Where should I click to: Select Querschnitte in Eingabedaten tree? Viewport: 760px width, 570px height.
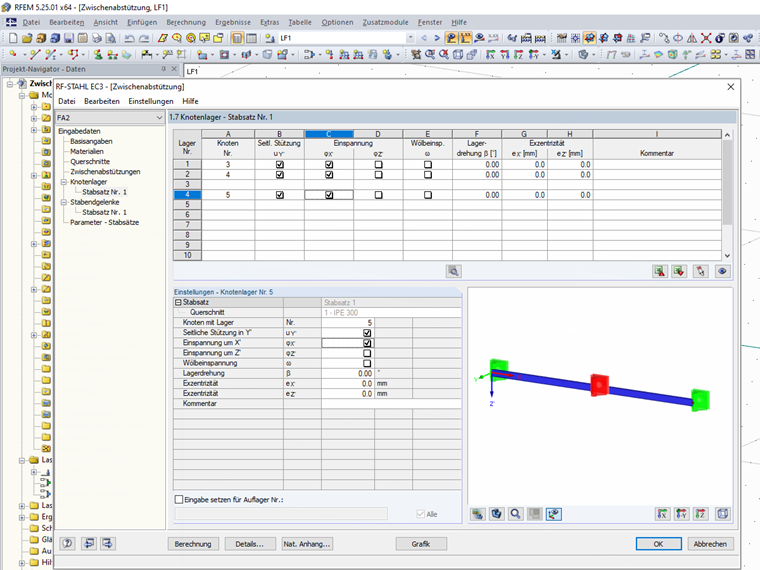[90, 161]
